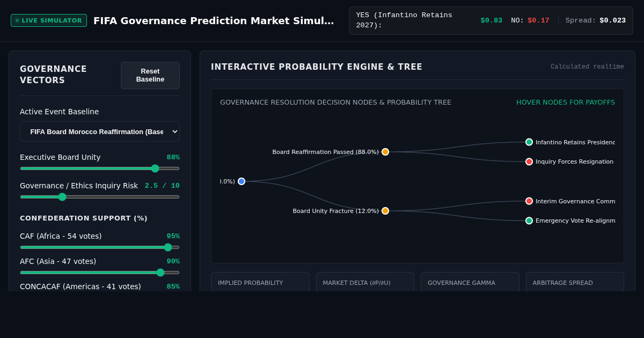The image size is (644, 338).
Task: Select the blue root tree node
Action: tap(241, 181)
